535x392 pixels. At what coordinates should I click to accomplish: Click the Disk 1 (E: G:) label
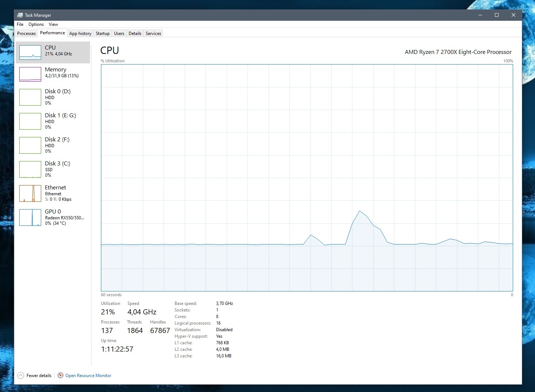pos(60,115)
